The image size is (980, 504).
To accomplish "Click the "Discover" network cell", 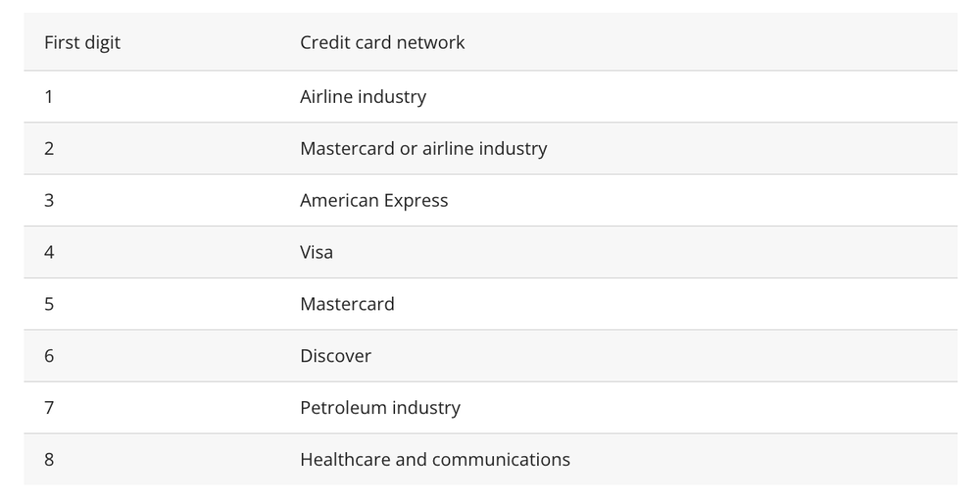I will pyautogui.click(x=335, y=357).
